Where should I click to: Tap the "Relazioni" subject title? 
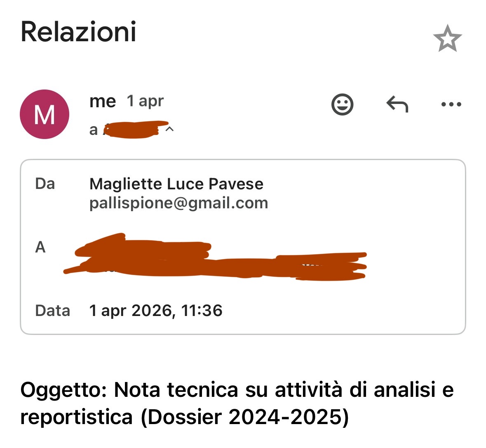(78, 32)
